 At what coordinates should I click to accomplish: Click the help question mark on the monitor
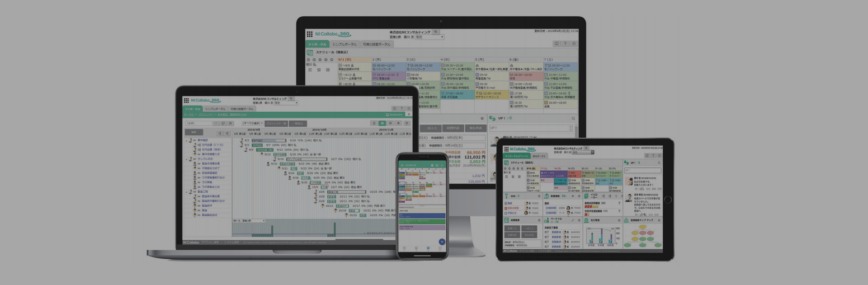tap(565, 44)
